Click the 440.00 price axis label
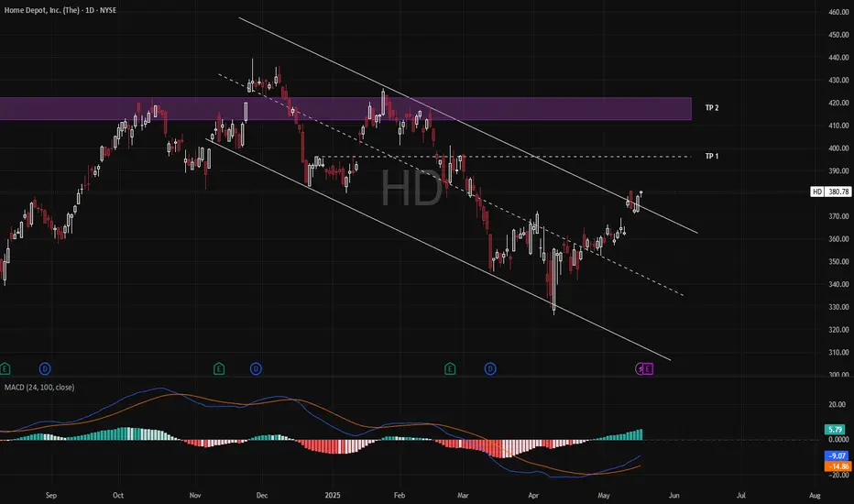854x504 pixels. coord(838,57)
